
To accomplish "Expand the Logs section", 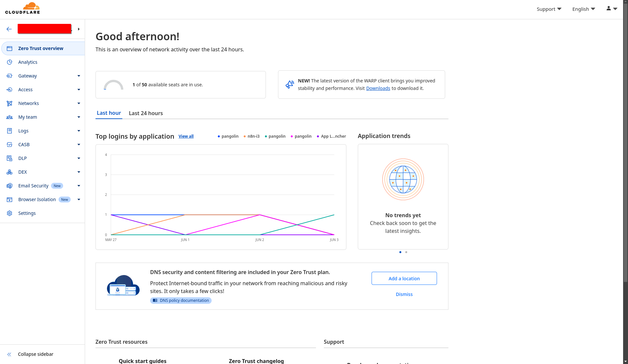I will 78,130.
